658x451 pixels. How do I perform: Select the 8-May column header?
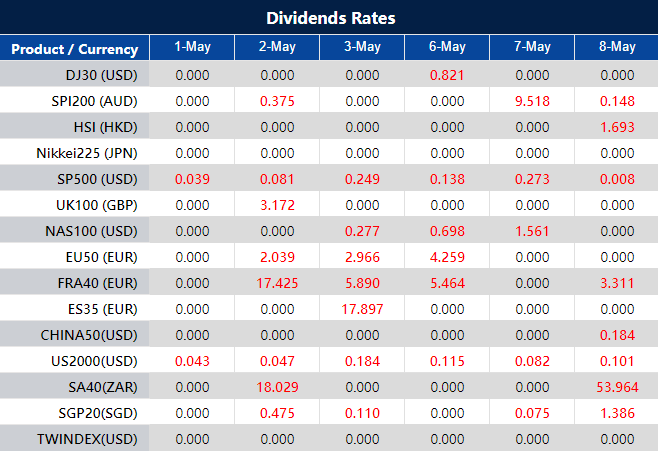[617, 48]
